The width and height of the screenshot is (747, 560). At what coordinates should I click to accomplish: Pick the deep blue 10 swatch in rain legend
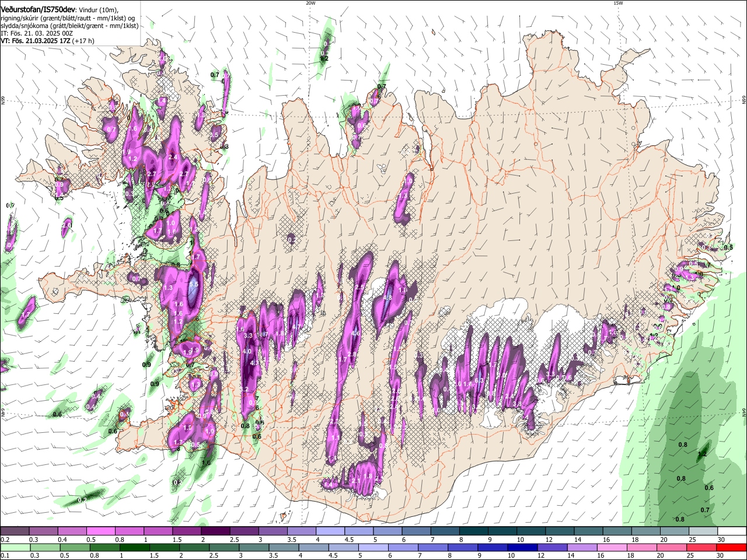click(523, 547)
